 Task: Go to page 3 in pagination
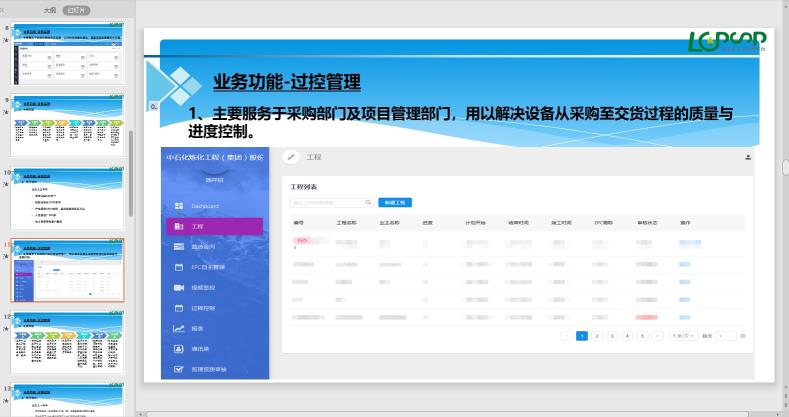tap(612, 336)
